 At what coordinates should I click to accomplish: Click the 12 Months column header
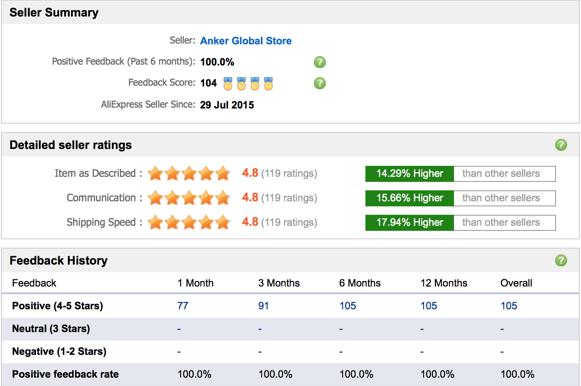pyautogui.click(x=444, y=283)
